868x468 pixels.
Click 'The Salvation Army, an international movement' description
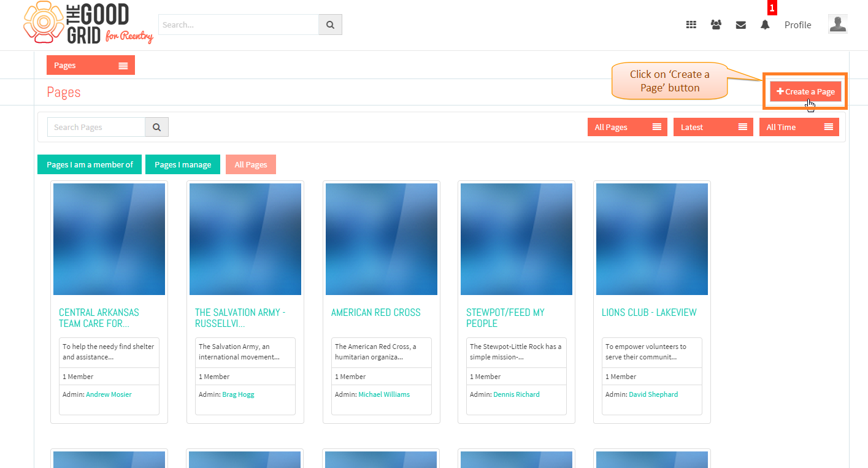pyautogui.click(x=239, y=351)
